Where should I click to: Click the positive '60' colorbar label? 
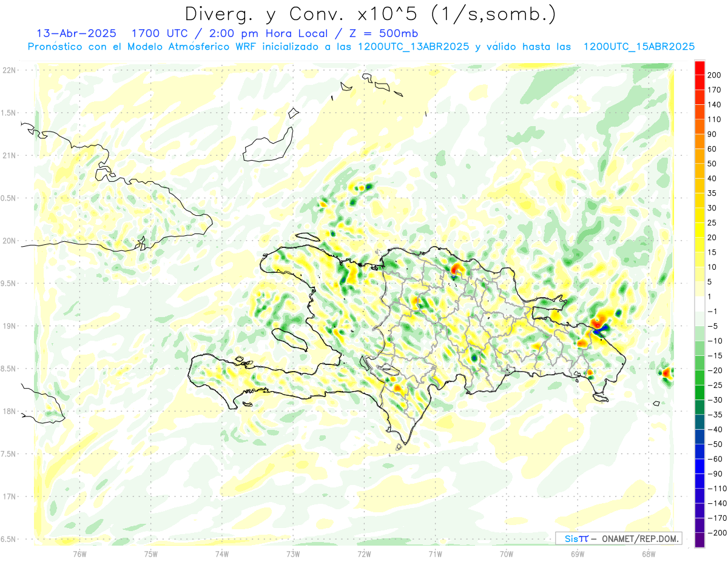pyautogui.click(x=712, y=149)
